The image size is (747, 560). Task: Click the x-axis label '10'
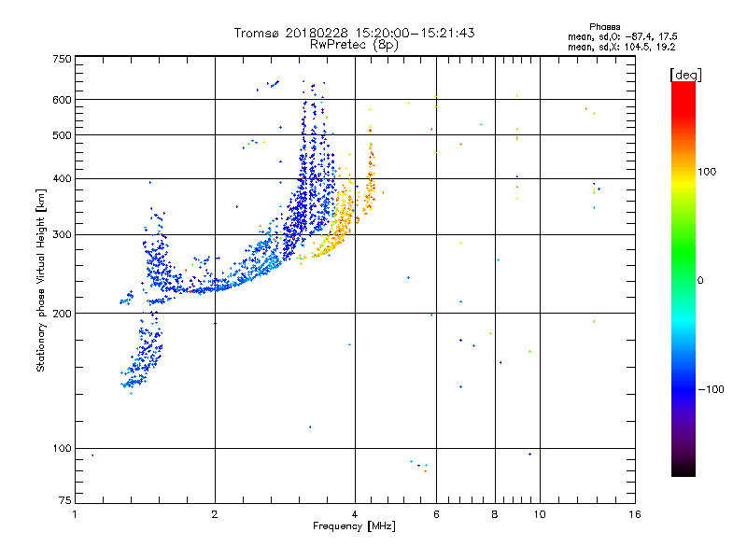point(540,514)
